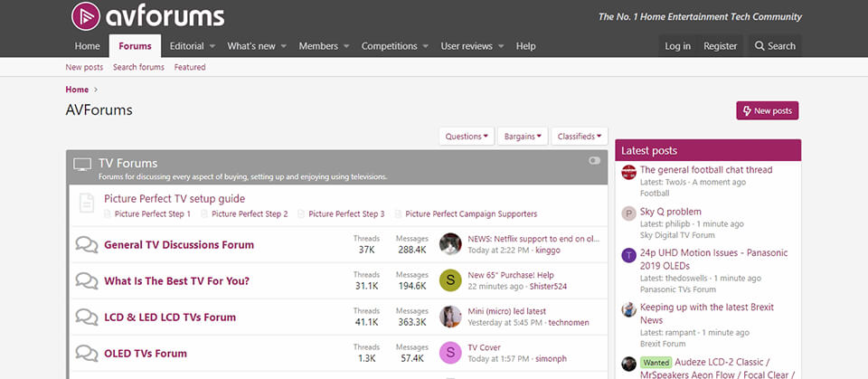868x379 pixels.
Task: Open the general football chat thread
Action: coord(706,169)
